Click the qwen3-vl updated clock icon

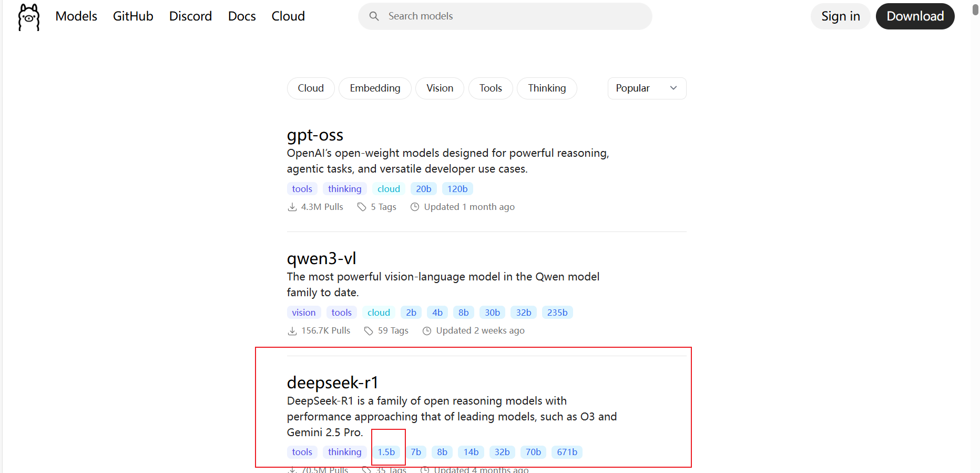(x=427, y=331)
